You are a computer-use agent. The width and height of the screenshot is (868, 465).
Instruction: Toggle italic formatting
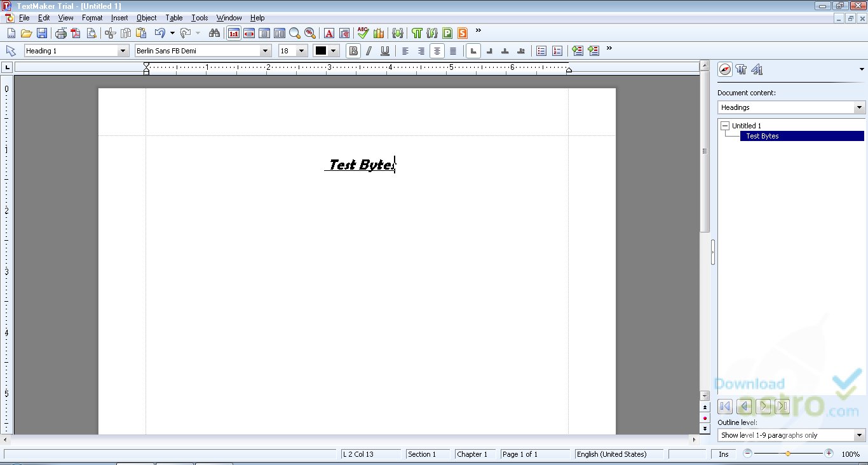click(369, 51)
